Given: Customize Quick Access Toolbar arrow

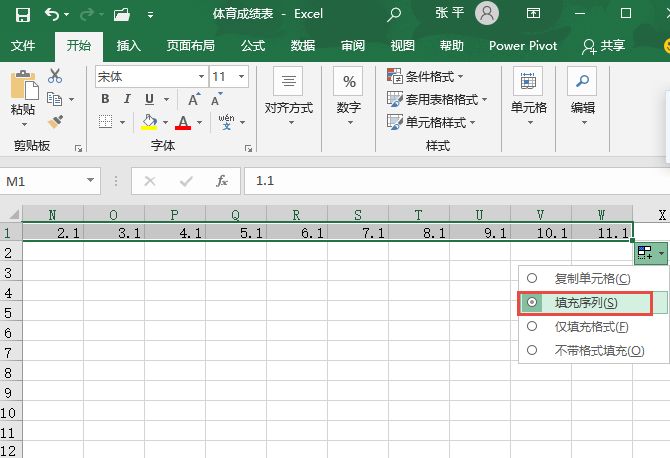Looking at the screenshot, I should [x=150, y=15].
